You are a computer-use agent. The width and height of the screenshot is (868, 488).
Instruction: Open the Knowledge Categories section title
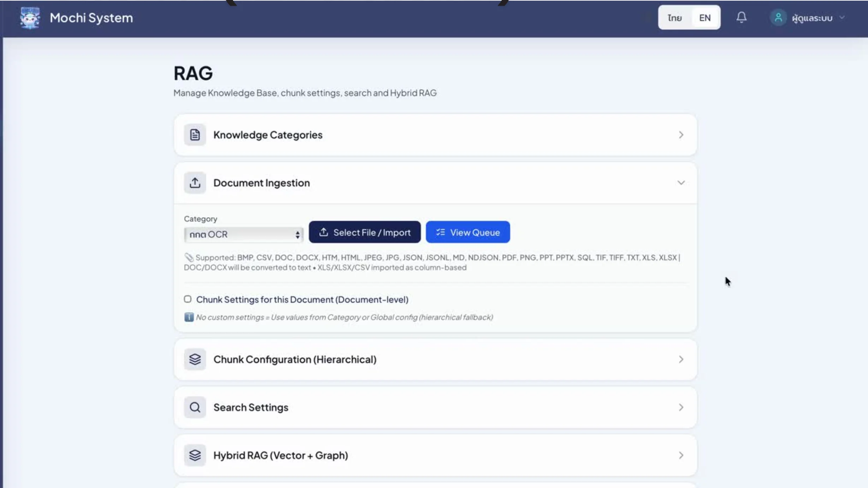268,135
